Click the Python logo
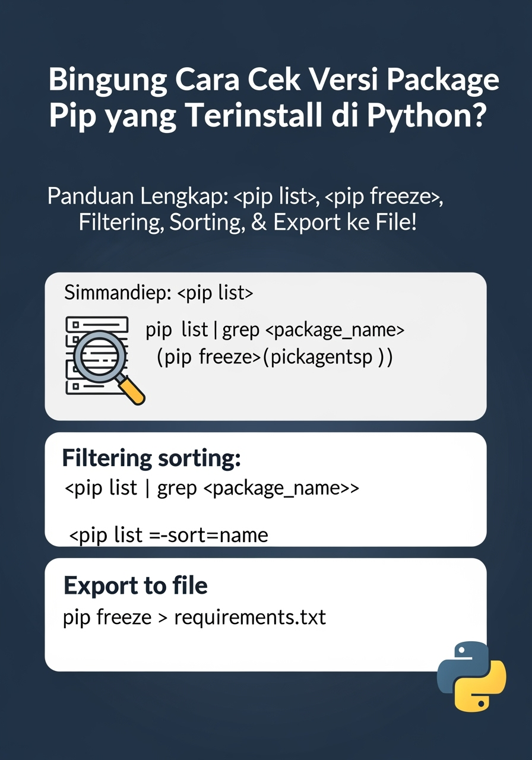The height and width of the screenshot is (760, 532). pyautogui.click(x=471, y=676)
